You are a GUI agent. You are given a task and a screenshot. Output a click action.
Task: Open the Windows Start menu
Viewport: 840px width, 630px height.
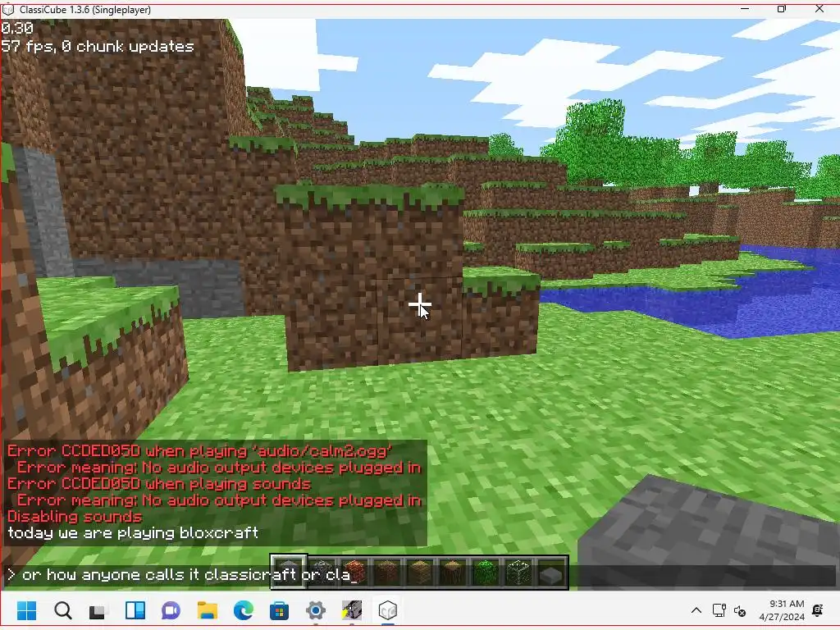tap(27, 610)
